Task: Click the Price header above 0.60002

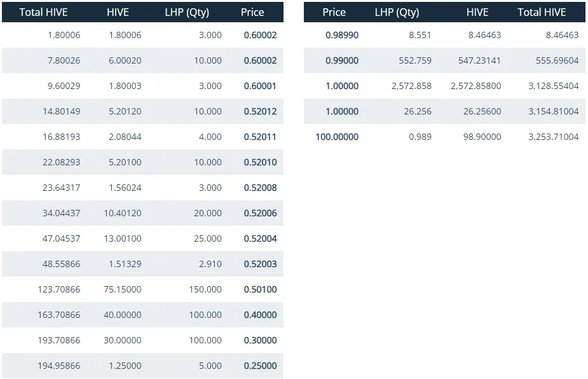Action: point(252,12)
